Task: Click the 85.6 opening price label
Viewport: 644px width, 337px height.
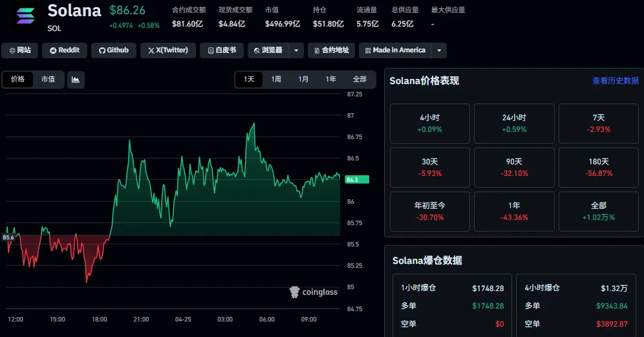Action: (8, 237)
